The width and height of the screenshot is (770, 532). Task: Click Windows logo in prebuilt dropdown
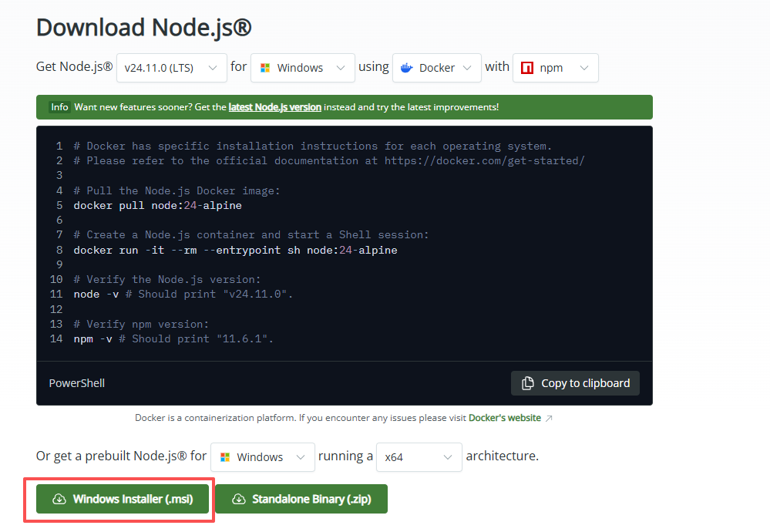(x=225, y=457)
